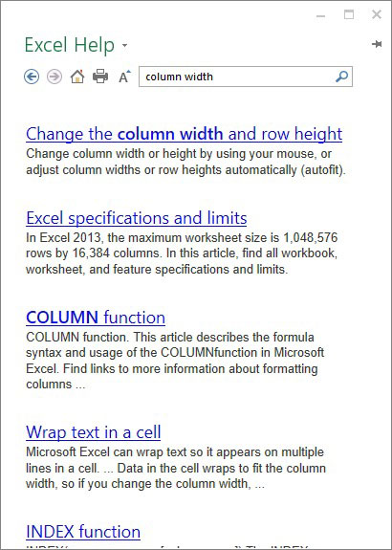Maximize the Excel Help window
This screenshot has width=392, height=550.
[349, 14]
